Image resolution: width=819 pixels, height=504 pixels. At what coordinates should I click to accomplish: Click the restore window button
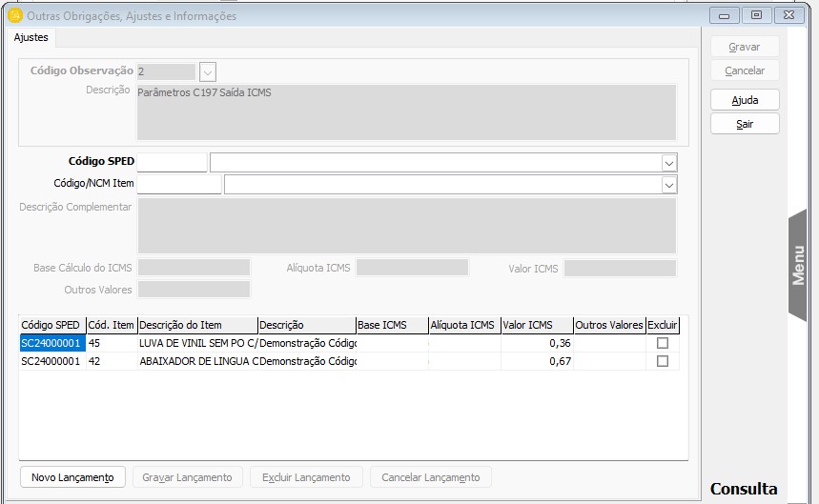[756, 15]
